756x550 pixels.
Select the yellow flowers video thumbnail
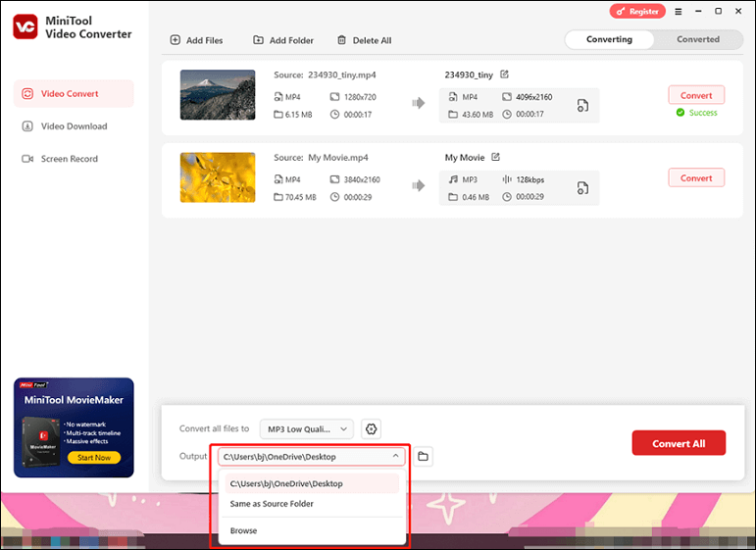click(x=218, y=177)
